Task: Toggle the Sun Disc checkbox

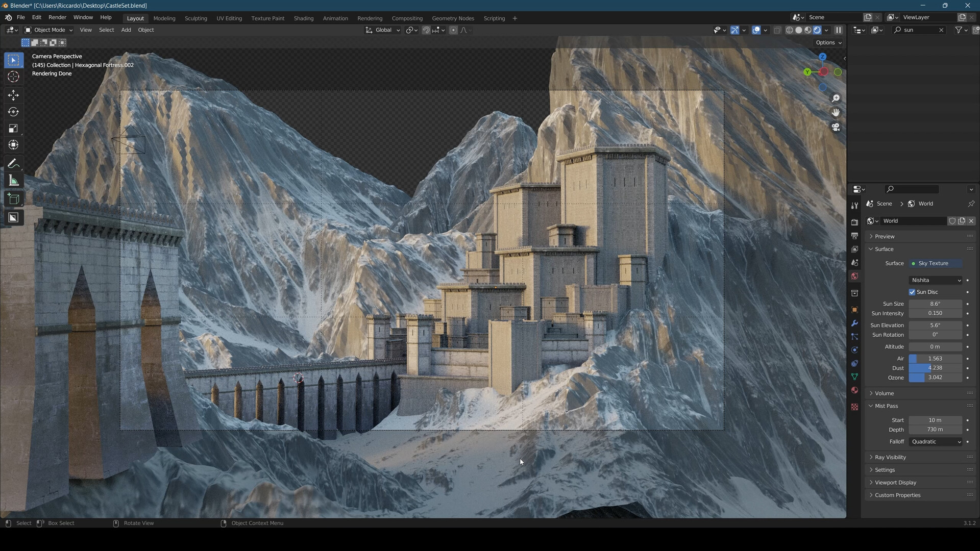Action: tap(913, 292)
